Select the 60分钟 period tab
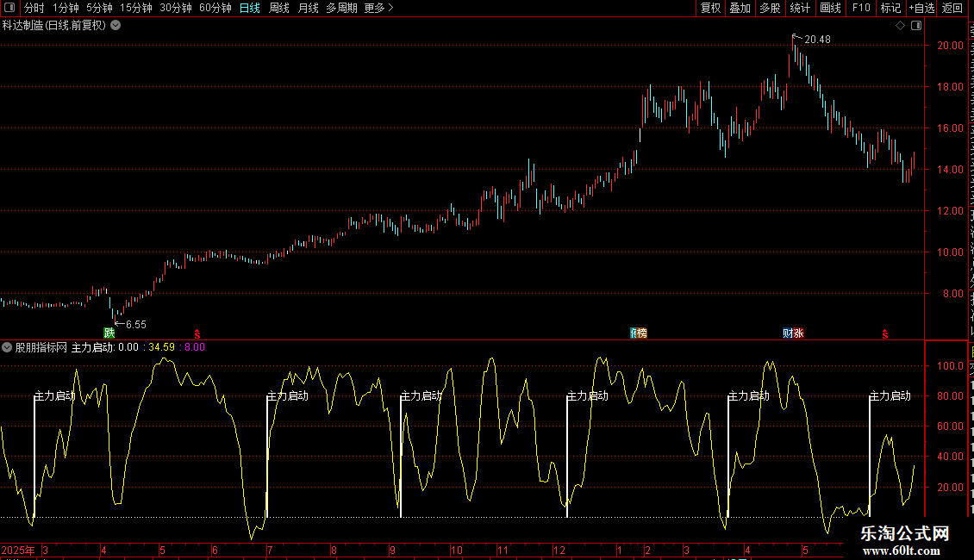The height and width of the screenshot is (560, 974). [x=215, y=8]
